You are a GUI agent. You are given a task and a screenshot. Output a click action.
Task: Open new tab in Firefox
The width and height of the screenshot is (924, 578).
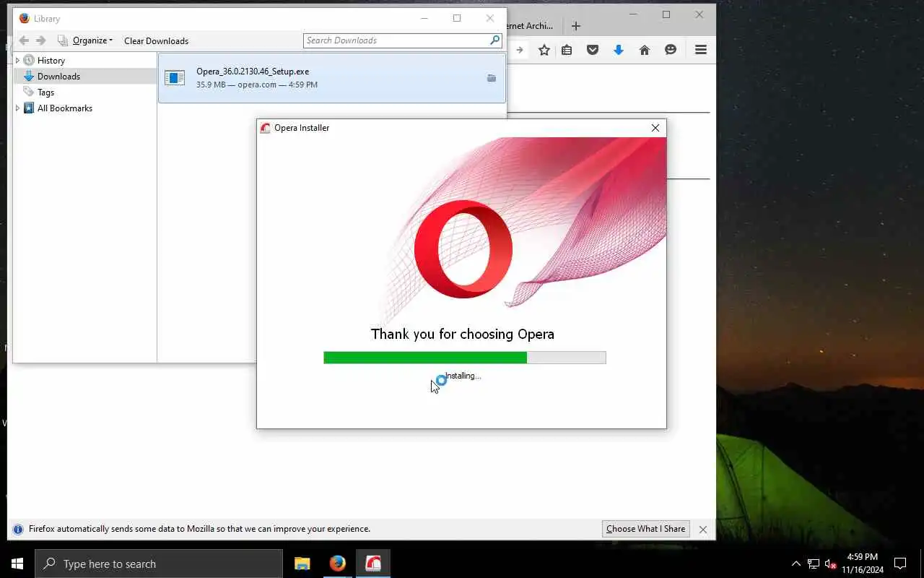(575, 26)
